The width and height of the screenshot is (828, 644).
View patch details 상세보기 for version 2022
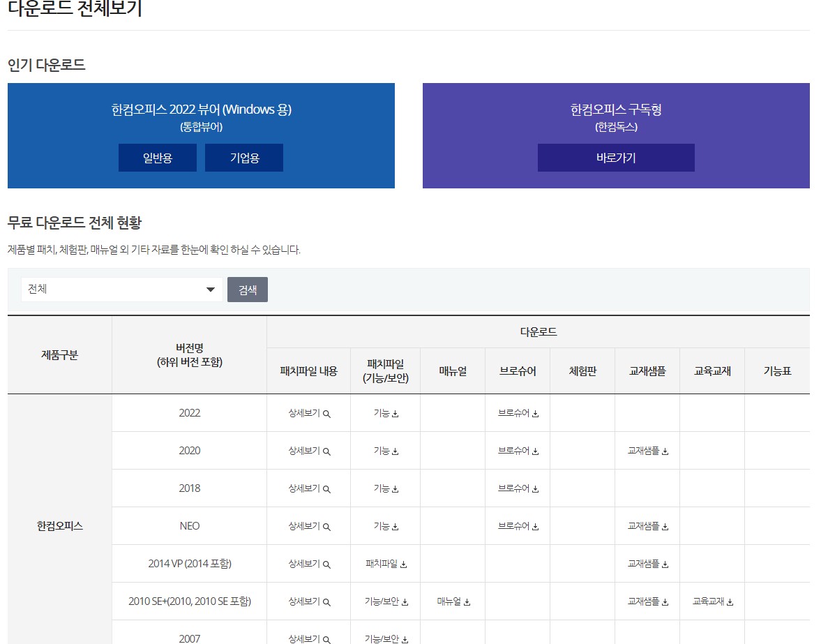[309, 413]
